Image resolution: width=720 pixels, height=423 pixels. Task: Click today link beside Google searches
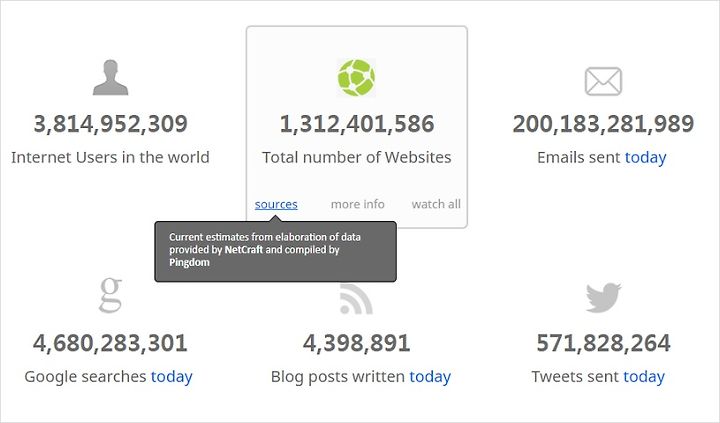click(172, 376)
